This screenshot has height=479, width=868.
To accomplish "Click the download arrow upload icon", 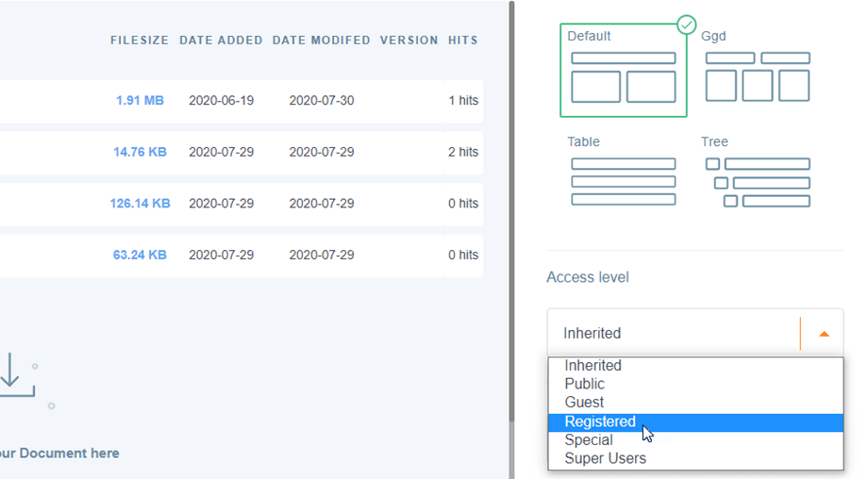I will [x=11, y=374].
